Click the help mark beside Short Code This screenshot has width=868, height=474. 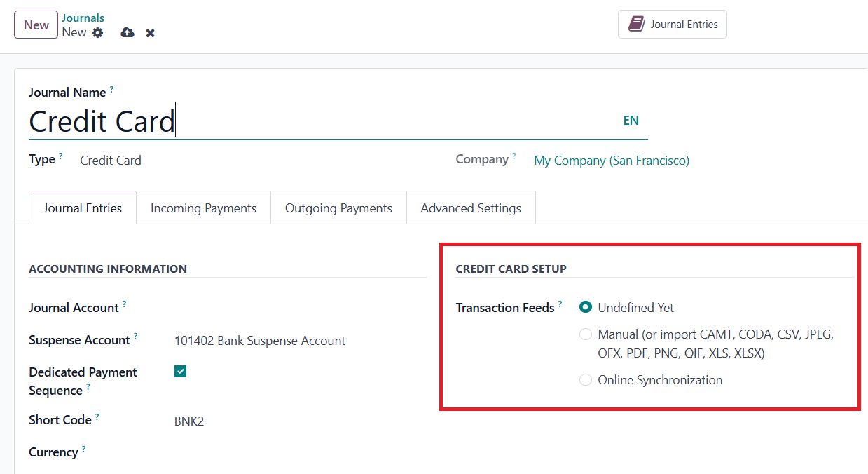pyautogui.click(x=97, y=417)
